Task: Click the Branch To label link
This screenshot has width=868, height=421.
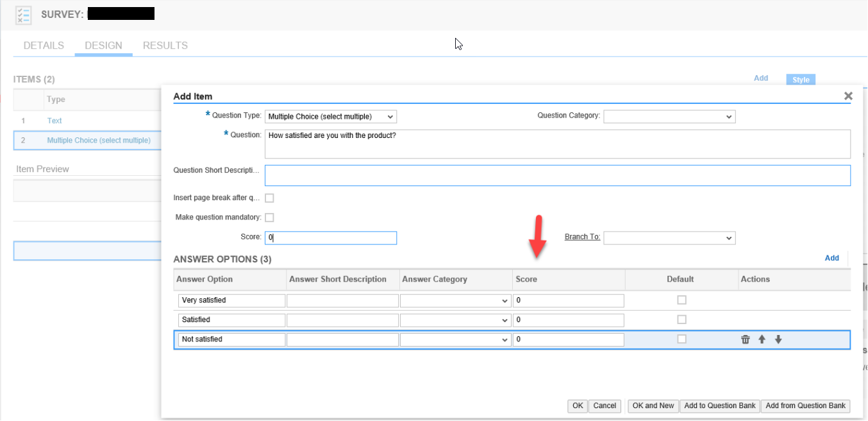Action: click(x=582, y=237)
